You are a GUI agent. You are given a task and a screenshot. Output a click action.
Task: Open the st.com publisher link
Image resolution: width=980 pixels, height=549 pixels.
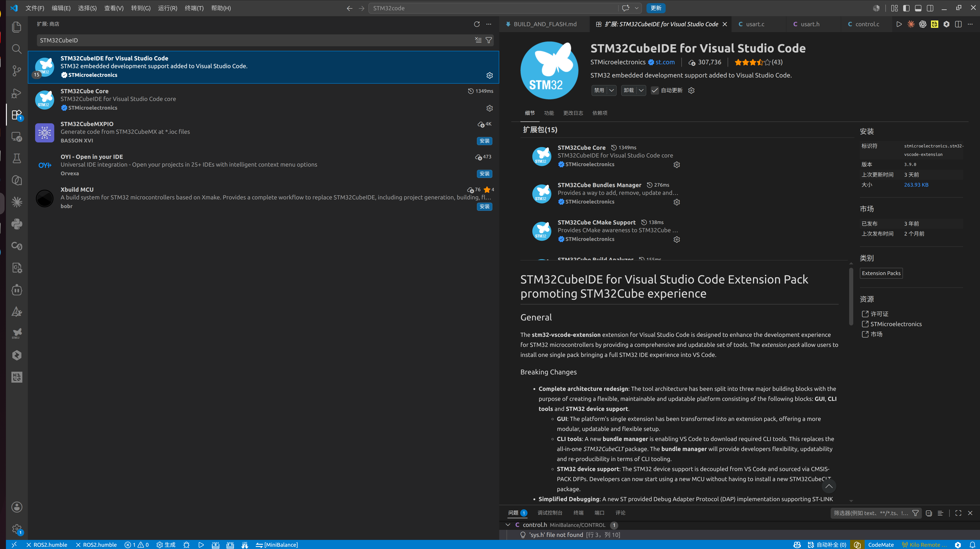(x=665, y=62)
